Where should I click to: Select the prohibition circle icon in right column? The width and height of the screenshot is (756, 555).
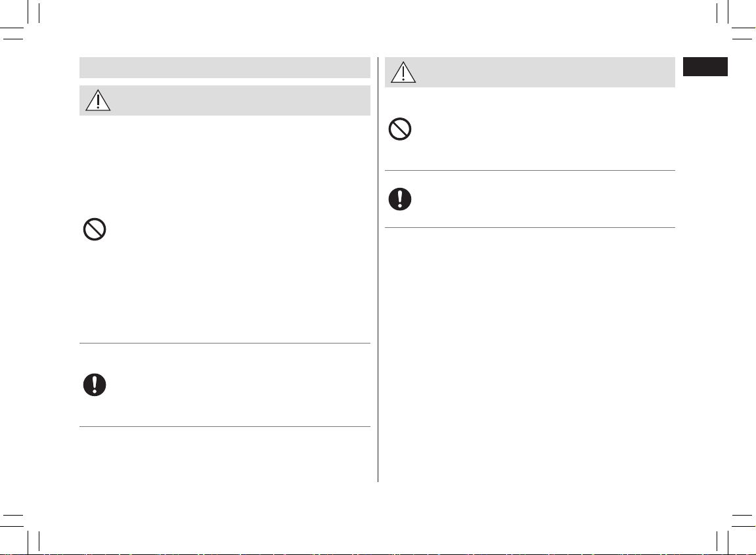(400, 129)
